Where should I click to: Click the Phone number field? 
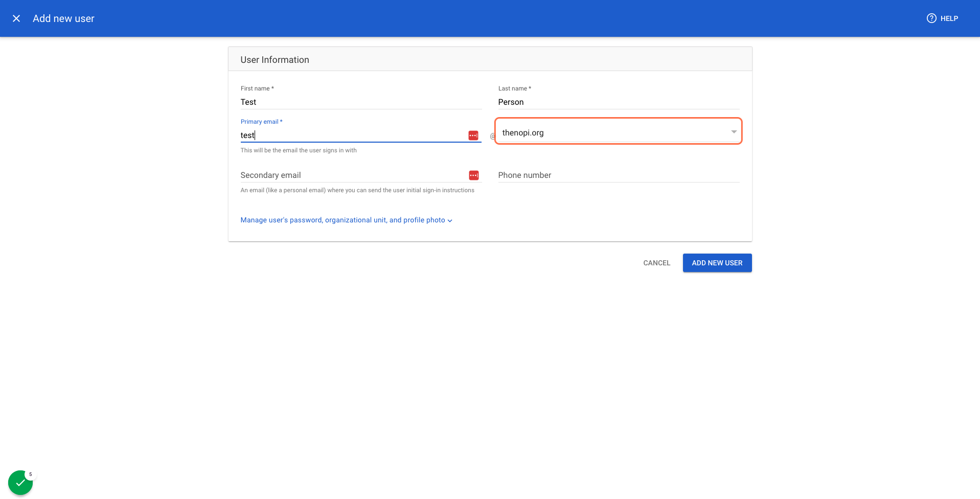(x=619, y=175)
